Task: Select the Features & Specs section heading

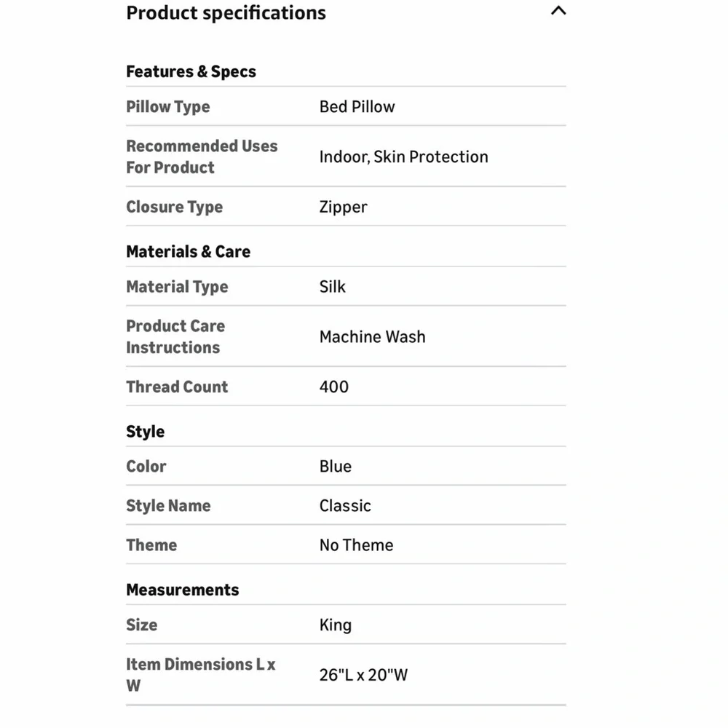Action: tap(191, 71)
